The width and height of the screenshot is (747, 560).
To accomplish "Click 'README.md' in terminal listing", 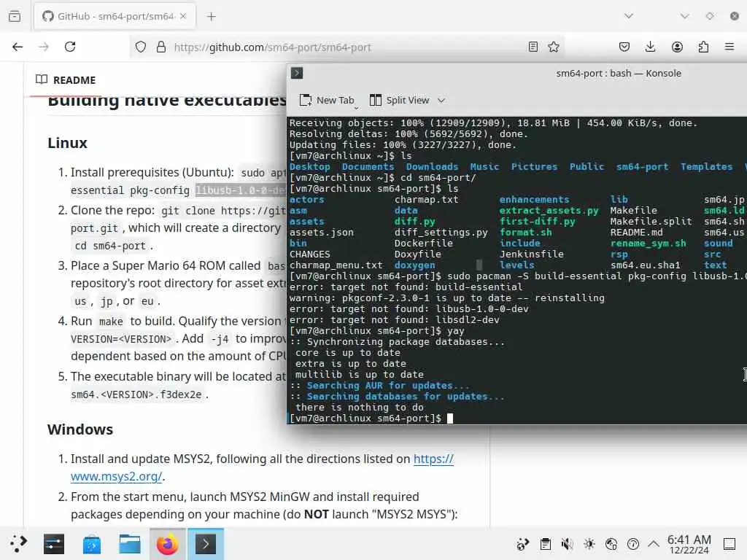I will [x=636, y=233].
